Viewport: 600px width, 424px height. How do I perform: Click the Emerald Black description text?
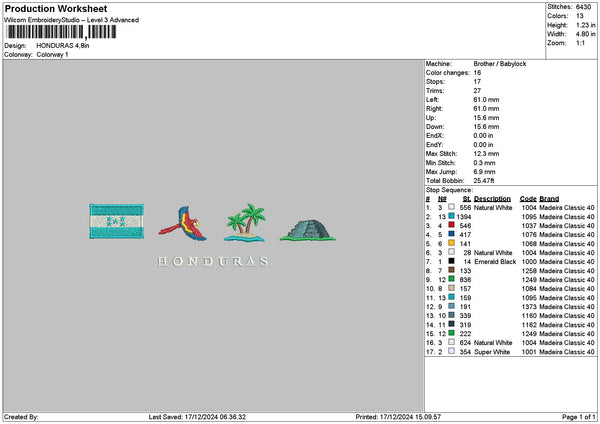coord(495,262)
